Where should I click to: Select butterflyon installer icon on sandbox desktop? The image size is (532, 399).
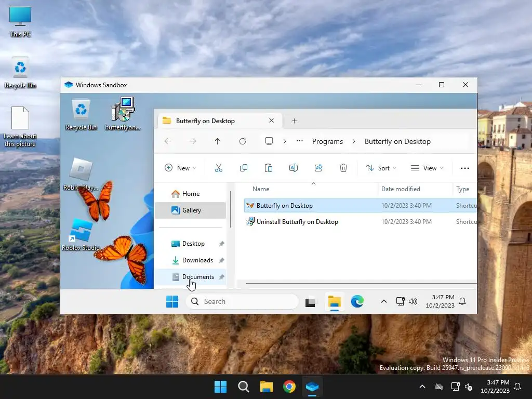click(x=123, y=114)
